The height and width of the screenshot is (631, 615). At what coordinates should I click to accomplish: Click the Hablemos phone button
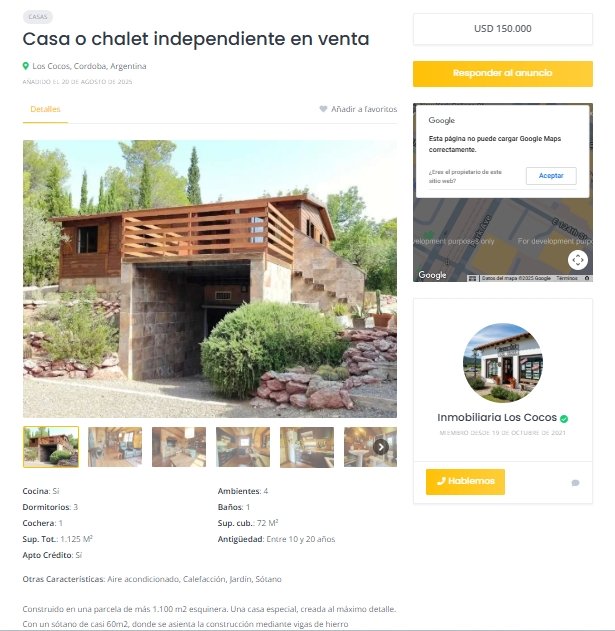(x=465, y=482)
